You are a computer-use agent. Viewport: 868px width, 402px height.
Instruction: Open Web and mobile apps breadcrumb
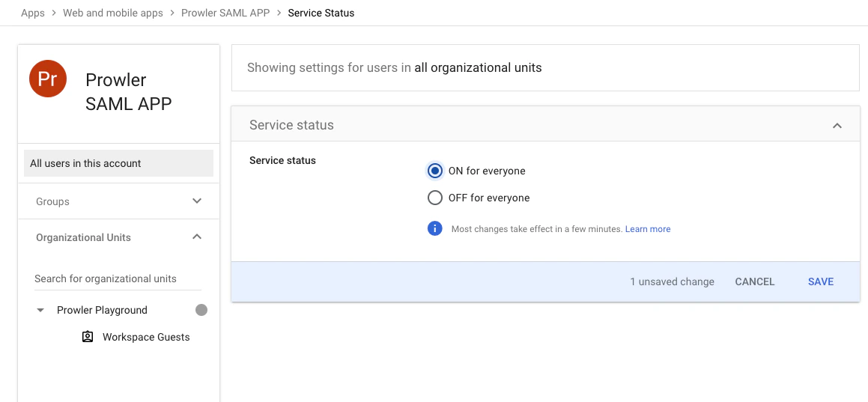(x=113, y=13)
